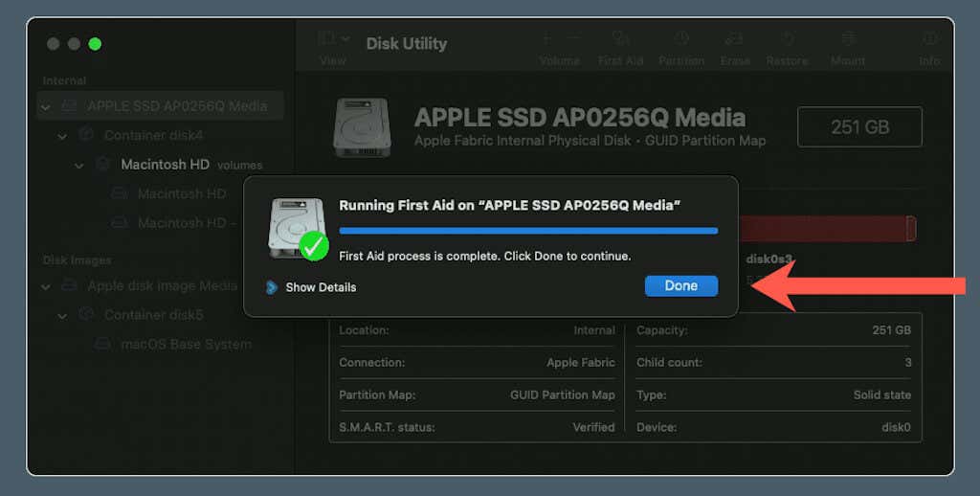980x496 pixels.
Task: Select the Macintosh HD volumes group icon
Action: pyautogui.click(x=102, y=165)
